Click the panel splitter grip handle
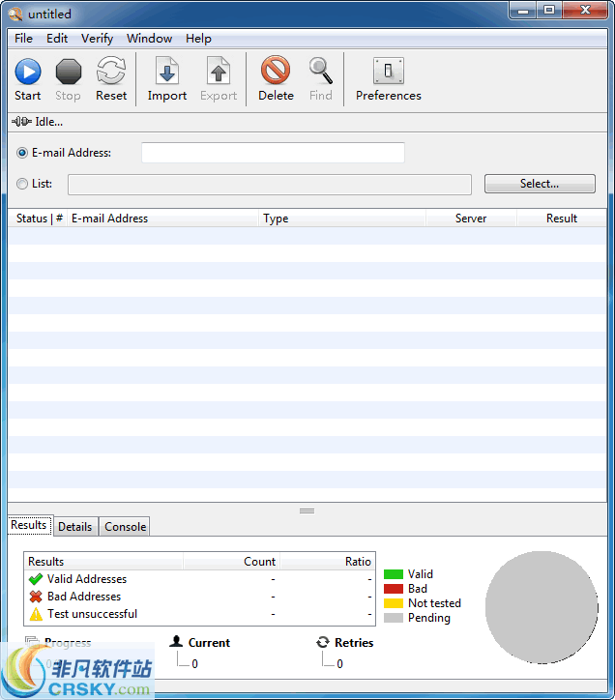 pyautogui.click(x=307, y=510)
